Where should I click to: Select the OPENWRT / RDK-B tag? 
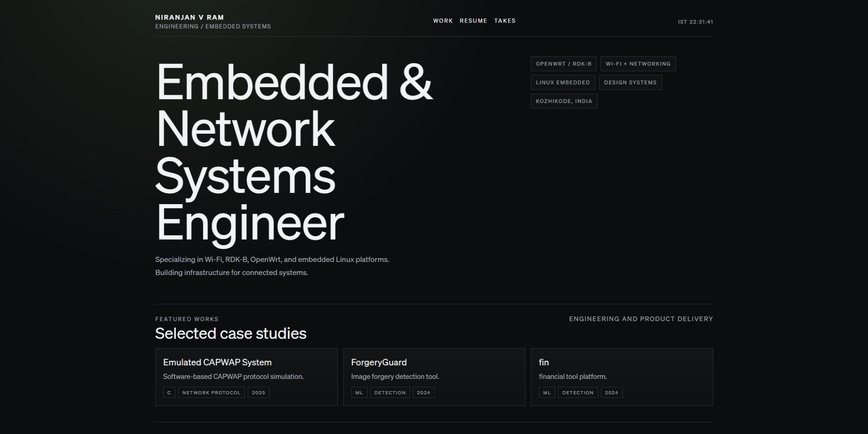pos(564,64)
